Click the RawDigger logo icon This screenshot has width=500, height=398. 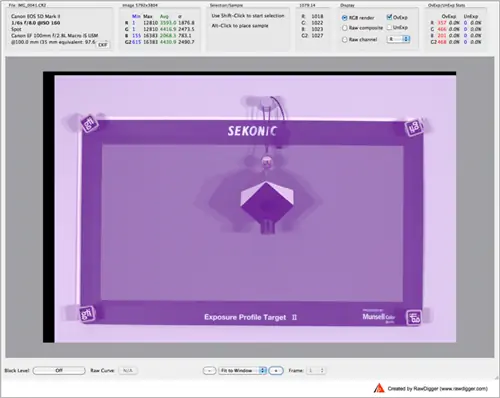click(379, 388)
